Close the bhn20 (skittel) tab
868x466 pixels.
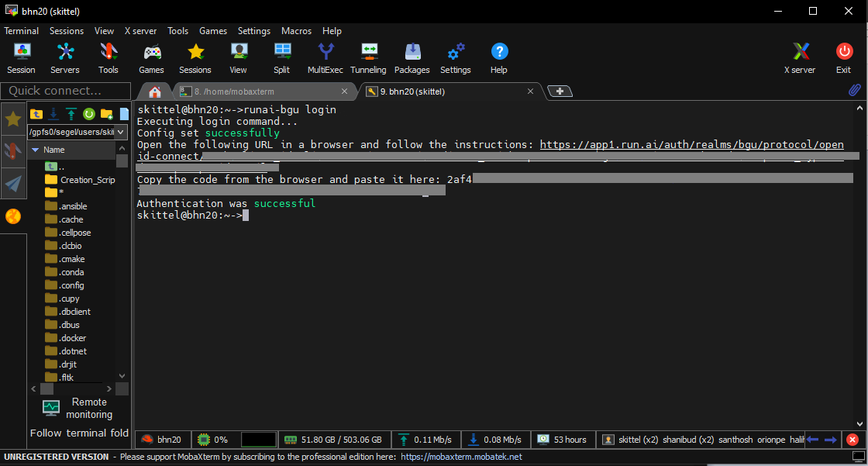(530, 91)
